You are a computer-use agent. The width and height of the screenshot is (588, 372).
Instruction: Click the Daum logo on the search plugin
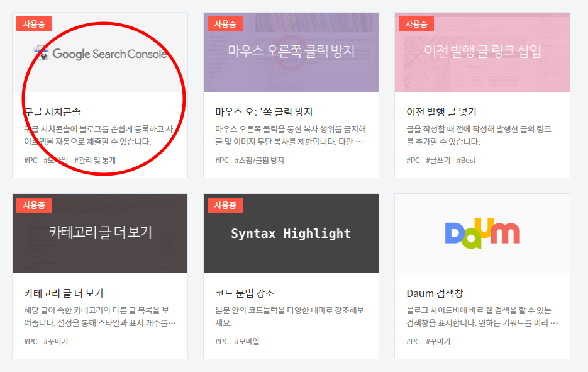(482, 233)
